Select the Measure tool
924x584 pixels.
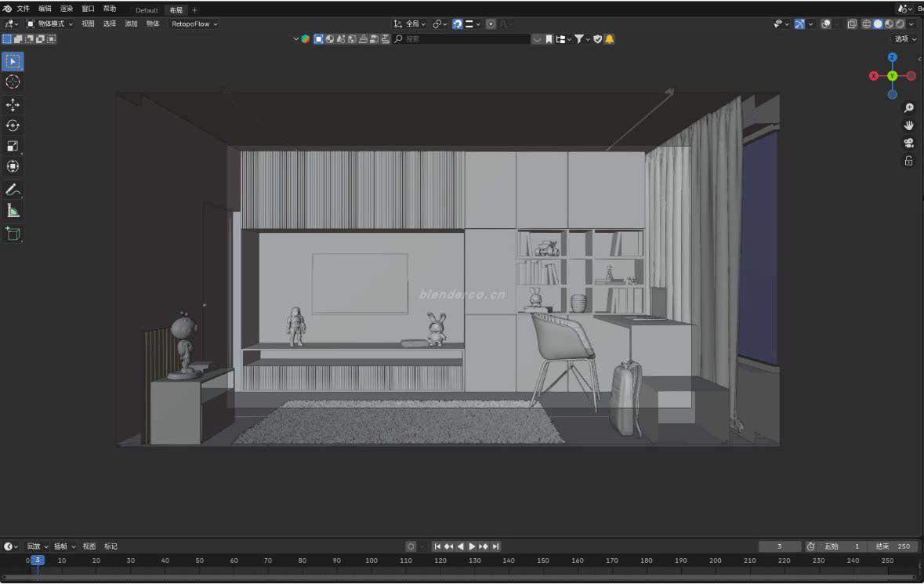13,211
